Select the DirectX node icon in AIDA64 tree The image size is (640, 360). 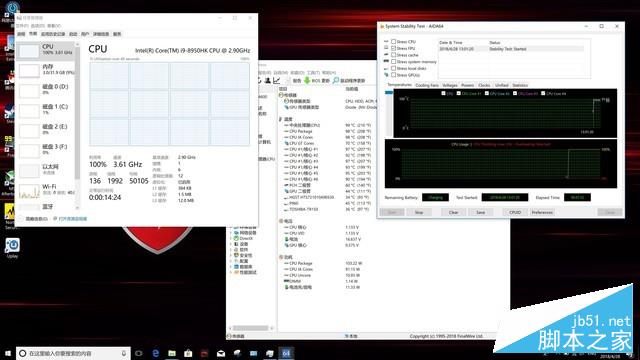pyautogui.click(x=236, y=238)
